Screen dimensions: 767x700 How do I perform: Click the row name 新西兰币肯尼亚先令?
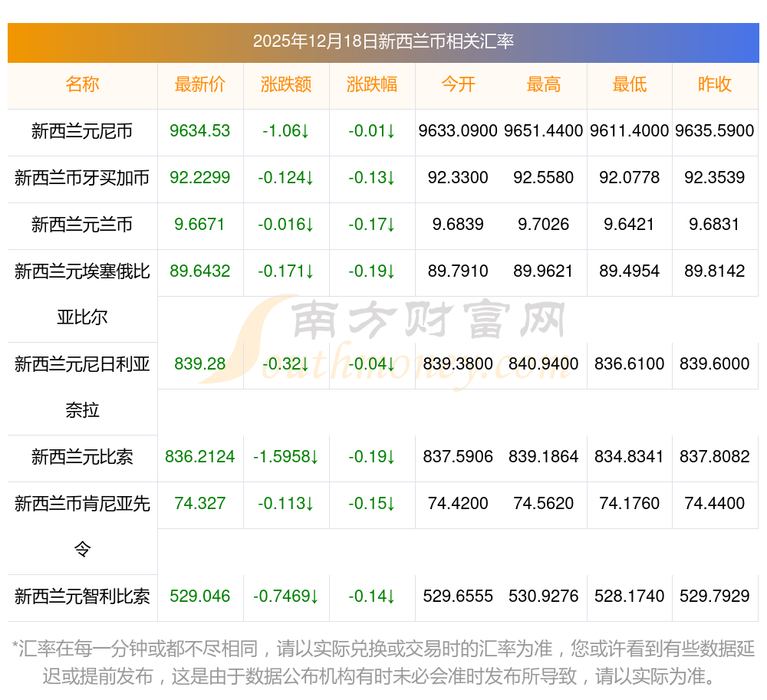(82, 526)
